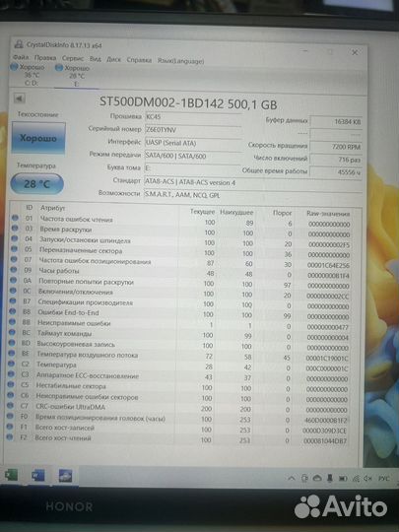Click status dot for Переназначенные сектора

pos(14,248)
